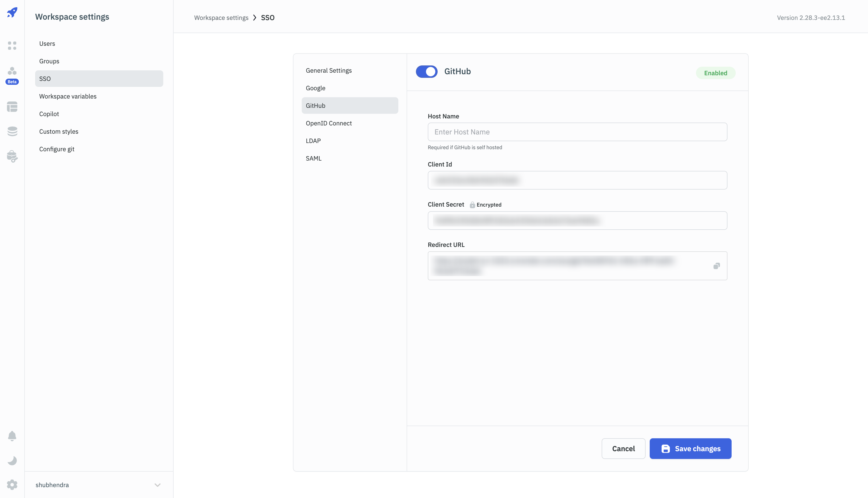Viewport: 868px width, 498px height.
Task: Expand the shubhendra workspace dropdown
Action: pos(157,485)
